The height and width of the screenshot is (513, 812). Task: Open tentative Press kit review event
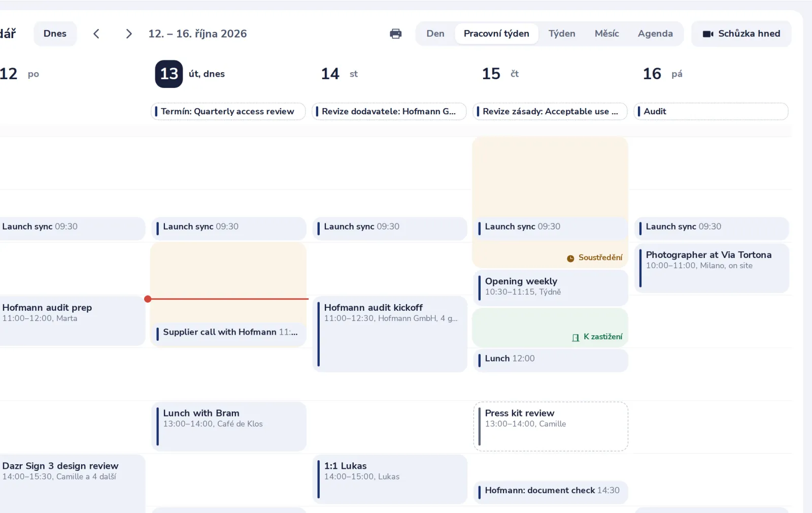(550, 427)
